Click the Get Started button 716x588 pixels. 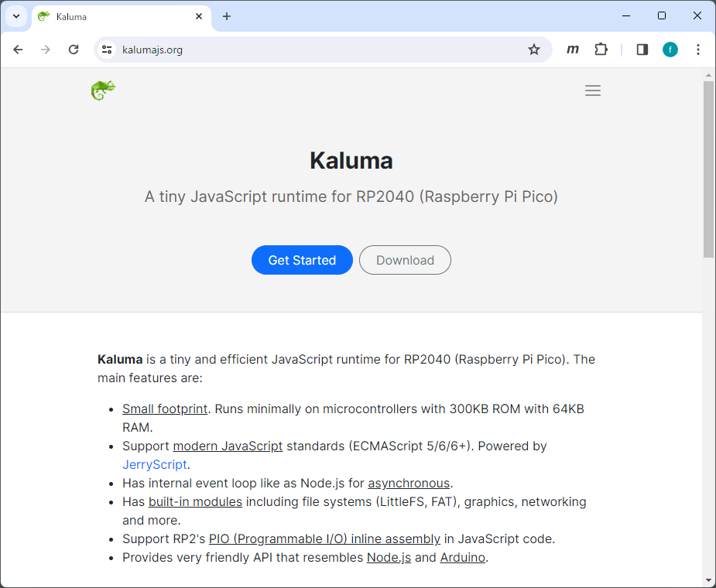click(302, 260)
